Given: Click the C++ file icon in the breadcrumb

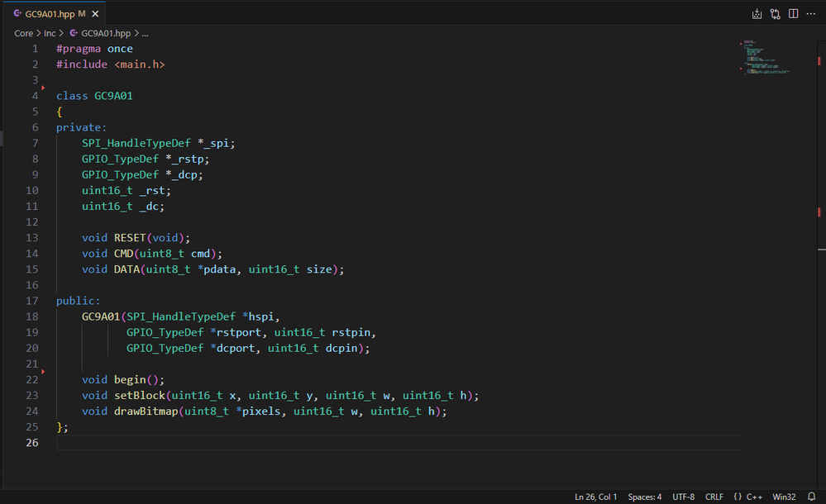Looking at the screenshot, I should click(x=74, y=33).
